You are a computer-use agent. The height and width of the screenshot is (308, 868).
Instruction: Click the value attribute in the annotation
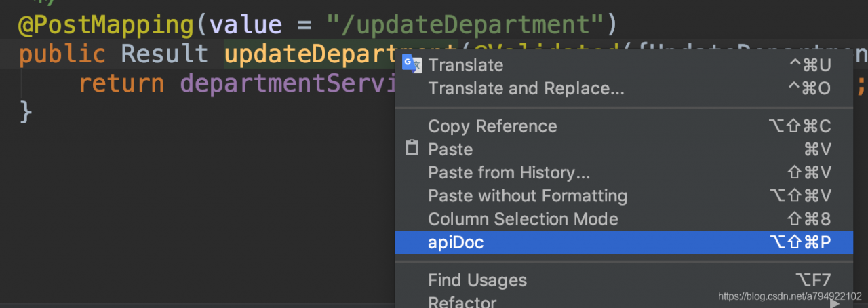(x=245, y=25)
